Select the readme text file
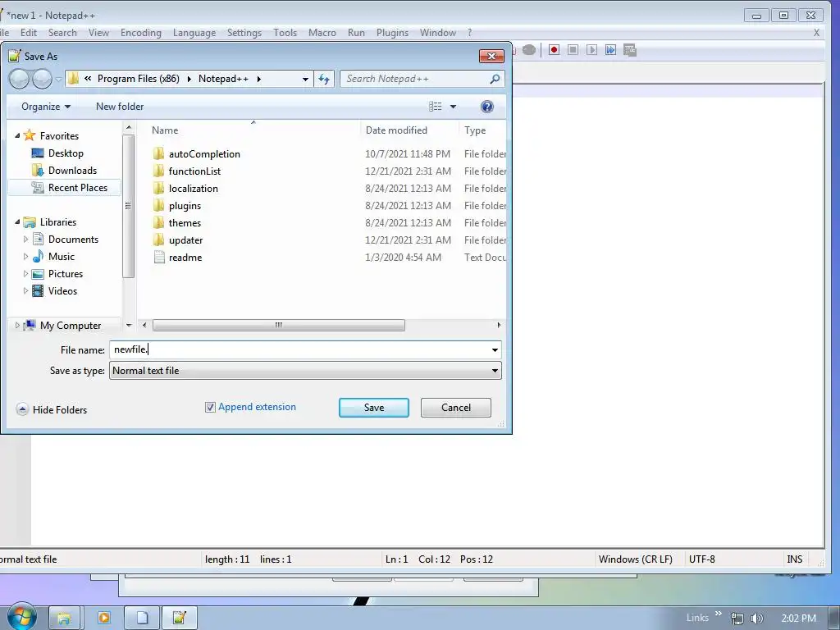 pyautogui.click(x=185, y=257)
